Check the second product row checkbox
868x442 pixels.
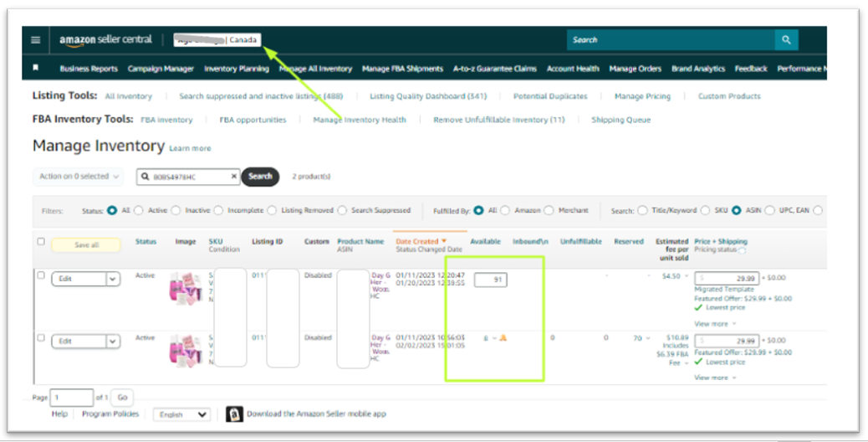tap(41, 338)
